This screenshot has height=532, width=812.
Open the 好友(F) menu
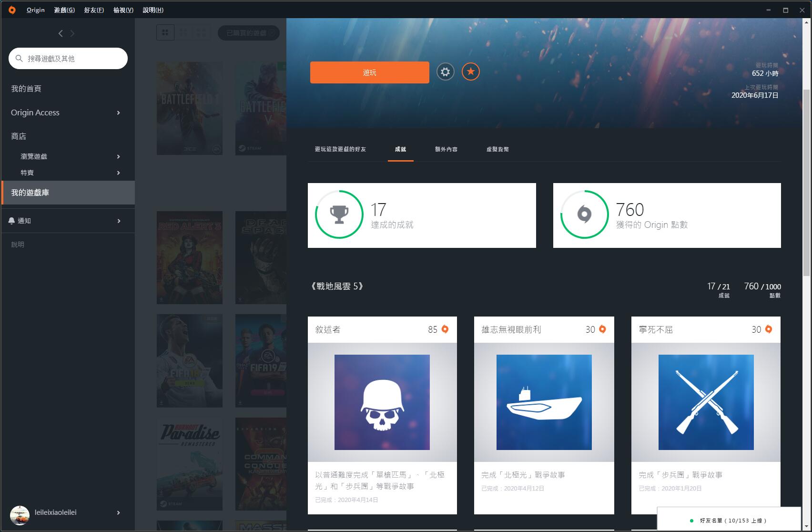click(x=94, y=10)
